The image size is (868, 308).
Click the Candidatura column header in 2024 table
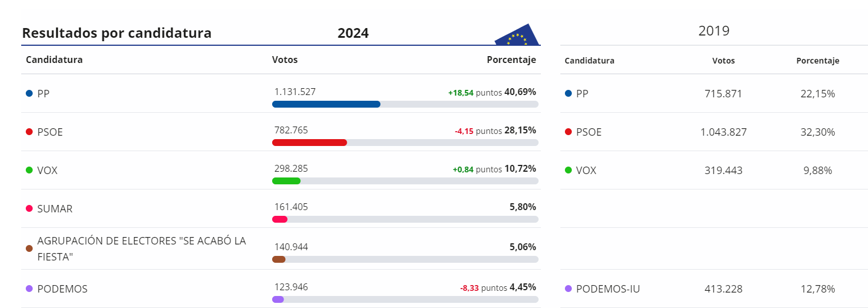[54, 60]
